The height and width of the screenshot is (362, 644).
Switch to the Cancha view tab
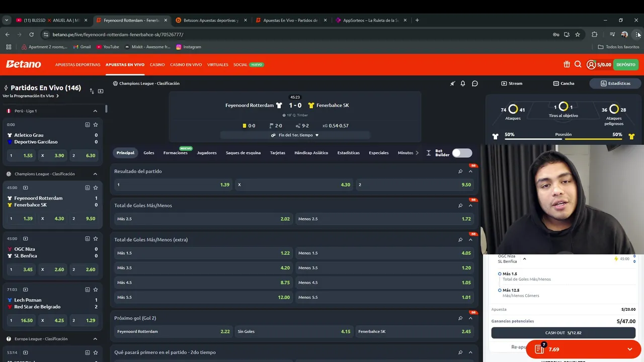click(x=563, y=83)
